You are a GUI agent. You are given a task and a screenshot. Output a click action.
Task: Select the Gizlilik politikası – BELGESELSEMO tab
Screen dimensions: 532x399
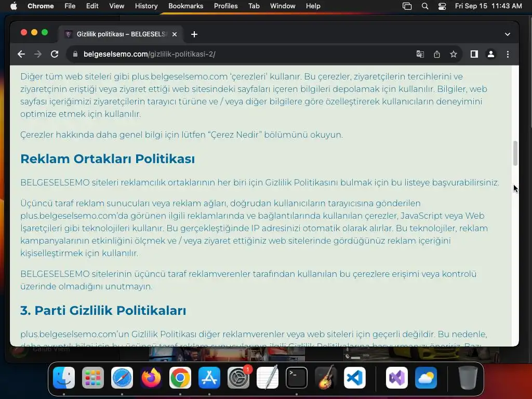[x=121, y=34]
